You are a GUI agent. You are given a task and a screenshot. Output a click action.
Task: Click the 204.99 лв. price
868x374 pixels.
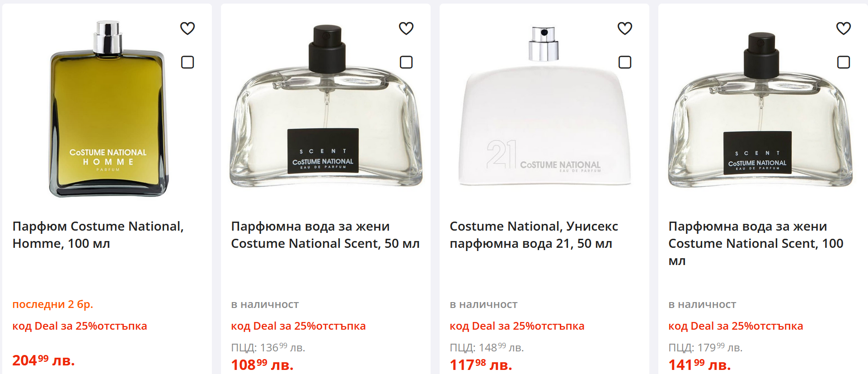click(43, 360)
